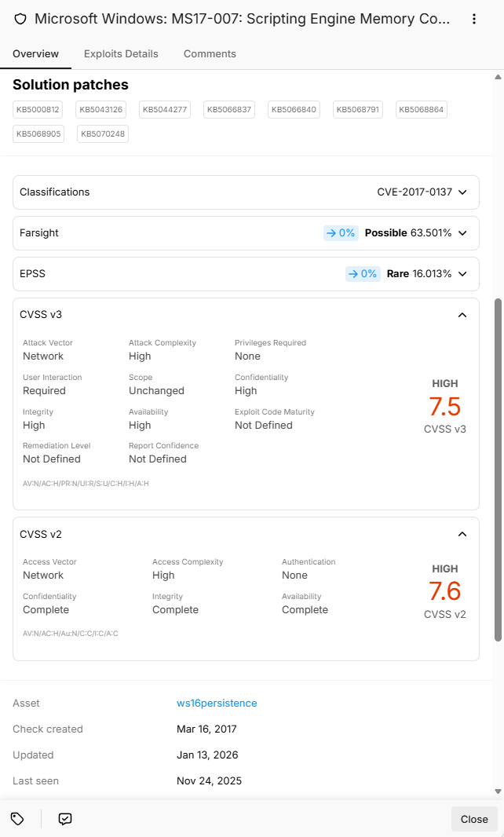
Task: Click the vertical scrollbar thumb
Action: [x=499, y=470]
